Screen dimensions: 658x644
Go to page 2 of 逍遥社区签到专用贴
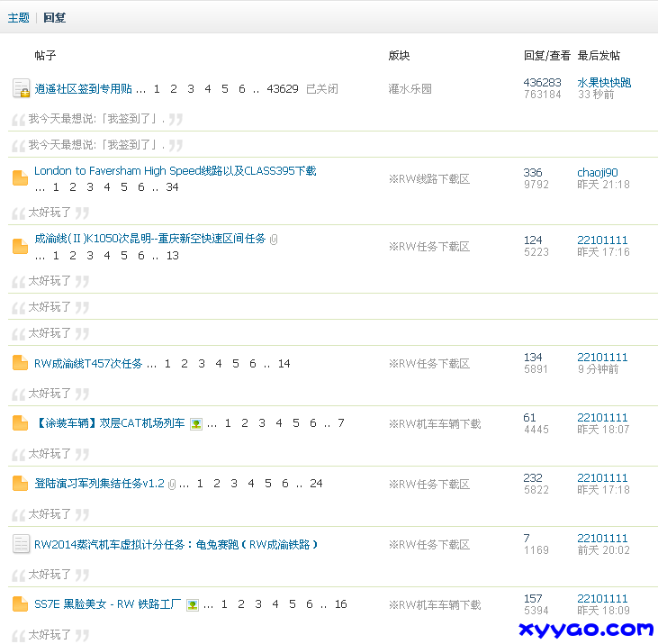click(x=174, y=89)
